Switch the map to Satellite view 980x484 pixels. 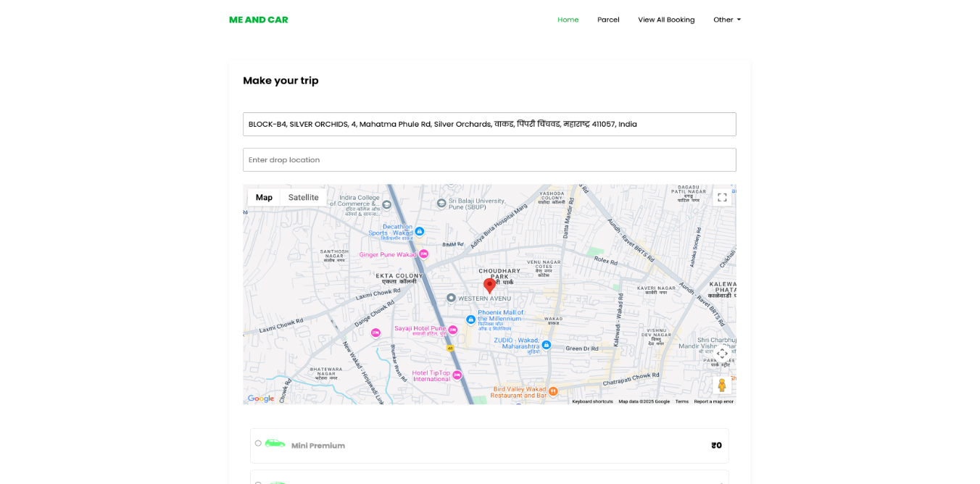(304, 197)
